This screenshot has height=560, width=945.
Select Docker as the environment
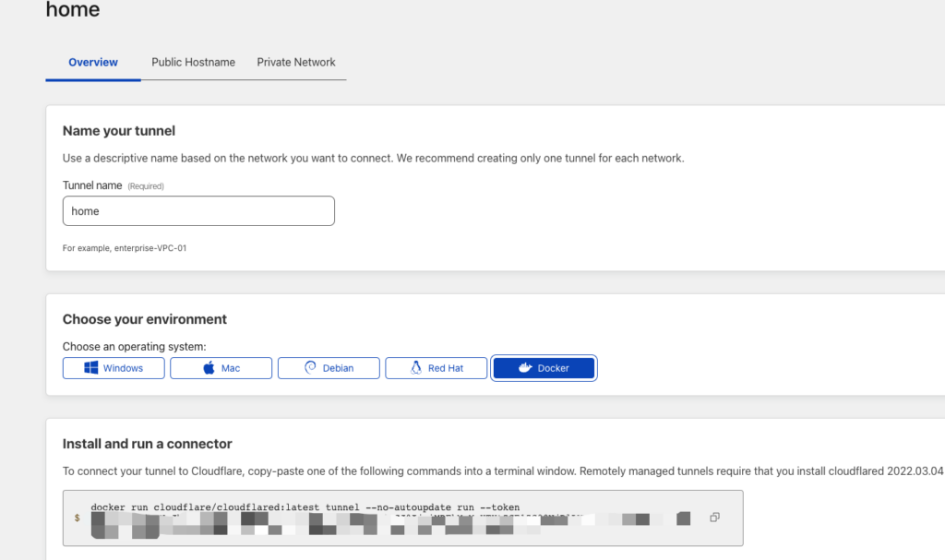click(544, 368)
